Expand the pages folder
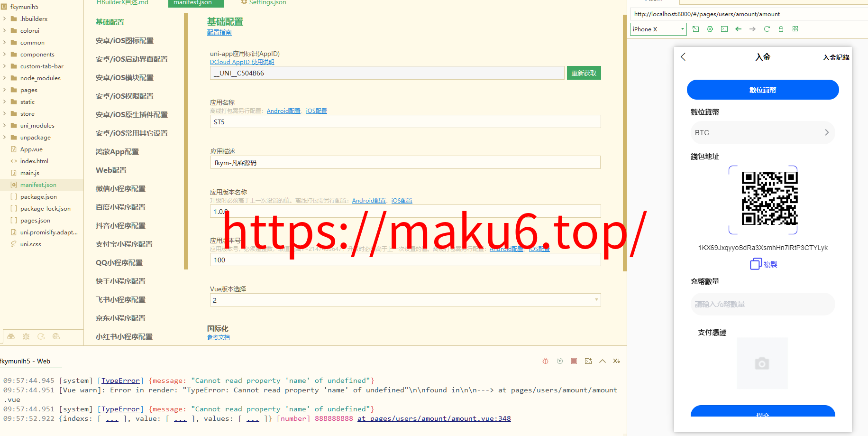 click(x=5, y=90)
